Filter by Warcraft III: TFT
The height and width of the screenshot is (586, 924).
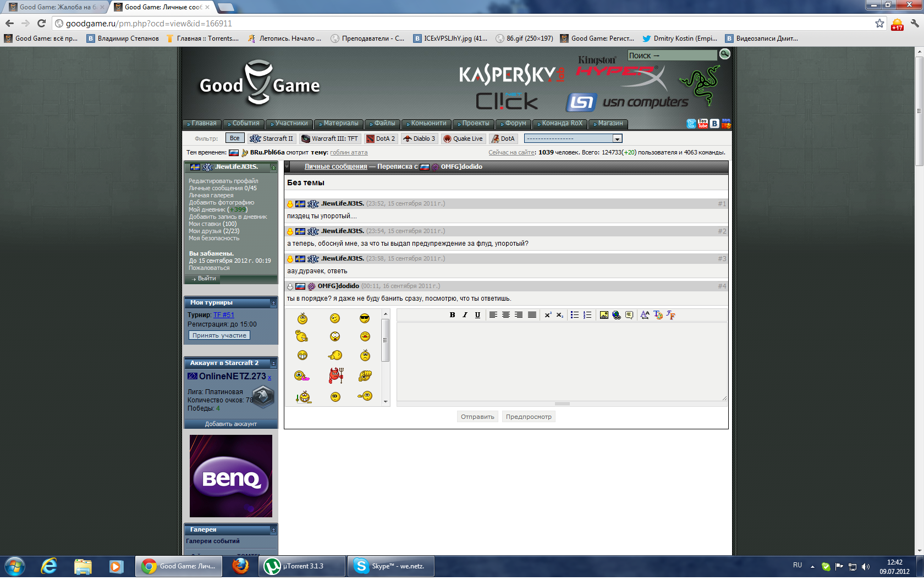tap(331, 139)
